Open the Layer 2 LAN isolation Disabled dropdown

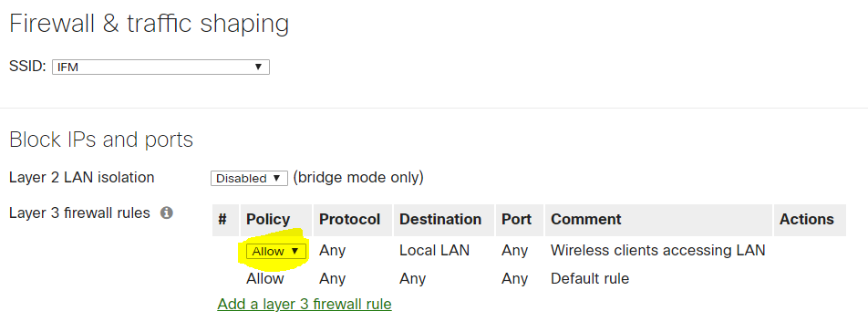(249, 178)
